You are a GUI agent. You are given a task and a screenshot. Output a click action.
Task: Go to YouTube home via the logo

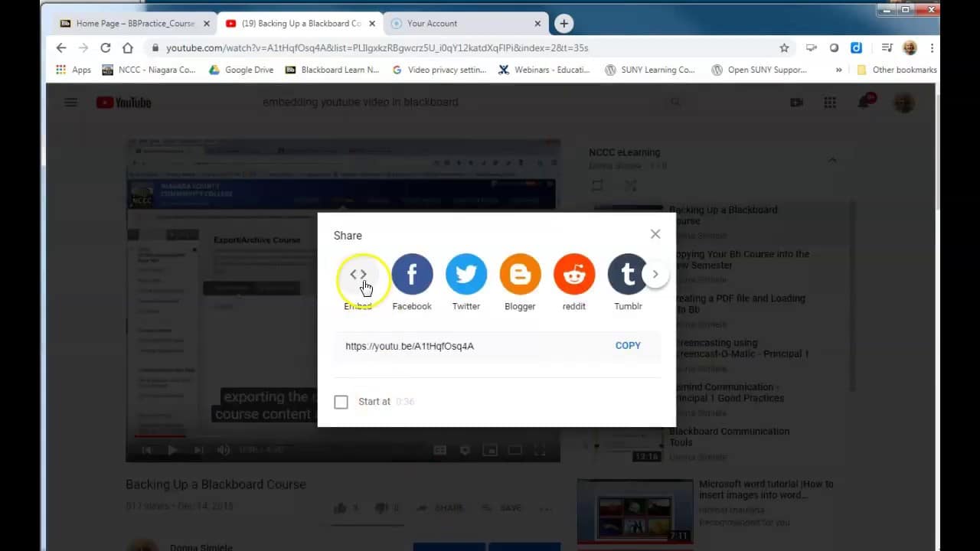point(123,102)
